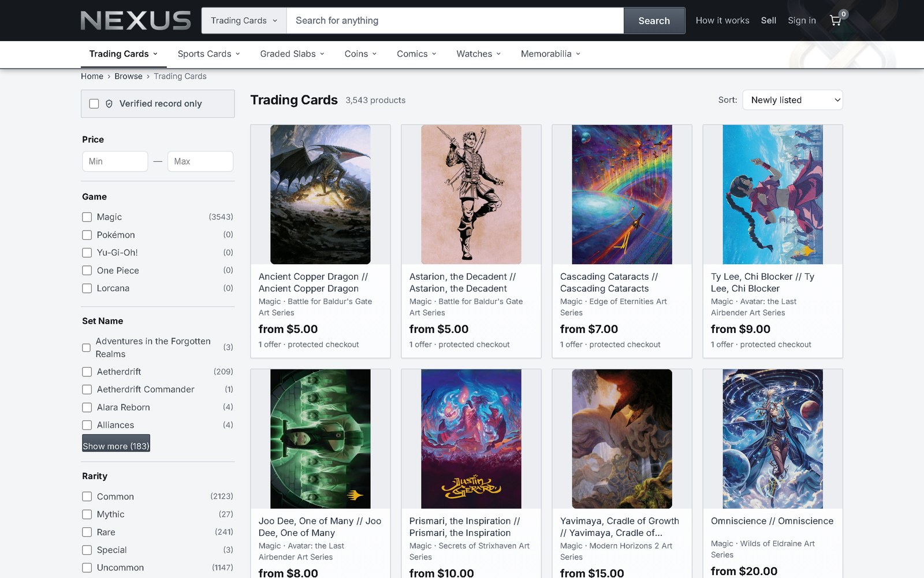Image resolution: width=924 pixels, height=578 pixels.
Task: Click the Yavimaya, Cradle of Growth title
Action: 620,527
